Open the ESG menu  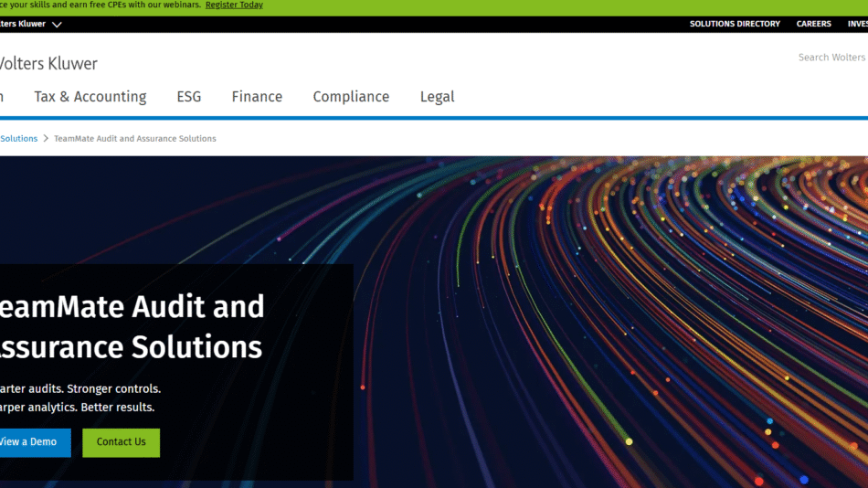coord(189,97)
